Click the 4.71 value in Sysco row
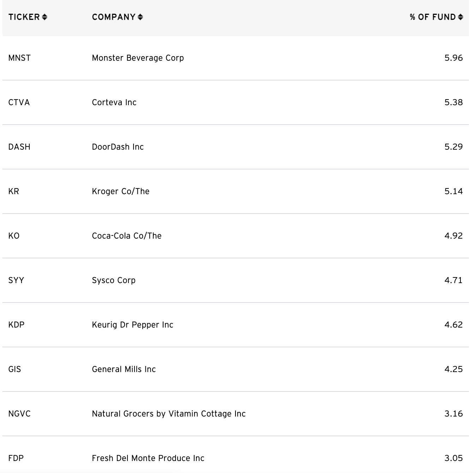 453,280
